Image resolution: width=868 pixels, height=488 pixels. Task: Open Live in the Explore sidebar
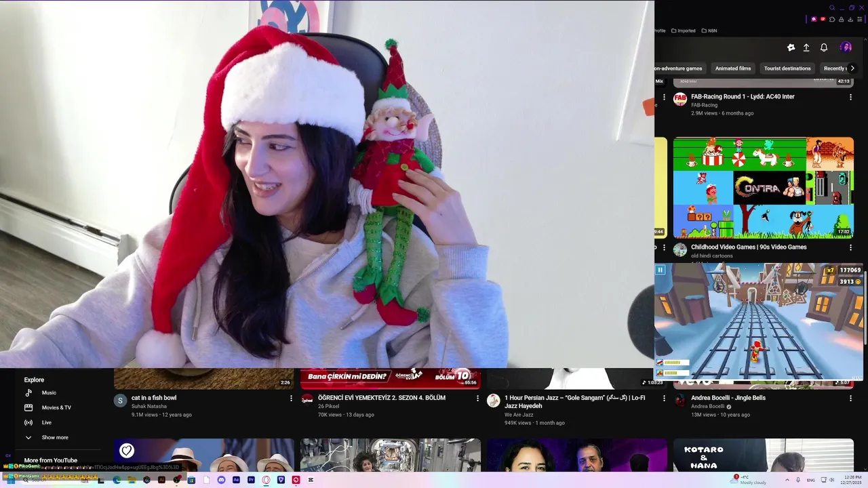coord(46,422)
